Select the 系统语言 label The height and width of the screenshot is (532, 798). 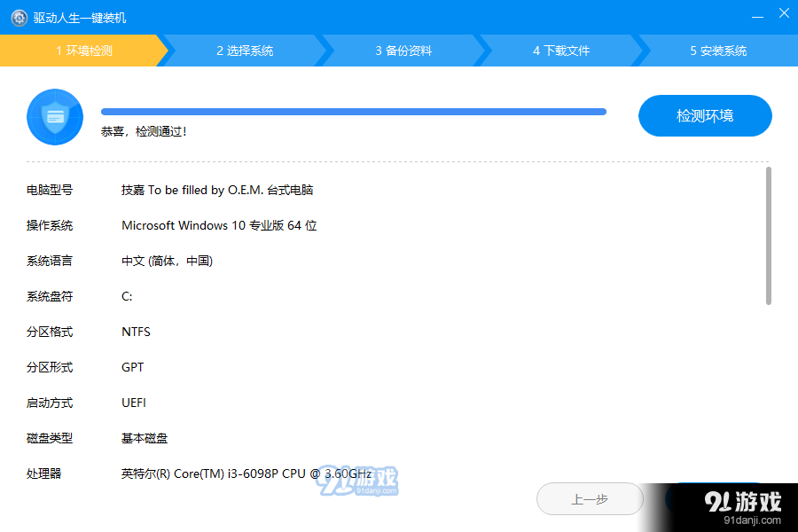50,261
